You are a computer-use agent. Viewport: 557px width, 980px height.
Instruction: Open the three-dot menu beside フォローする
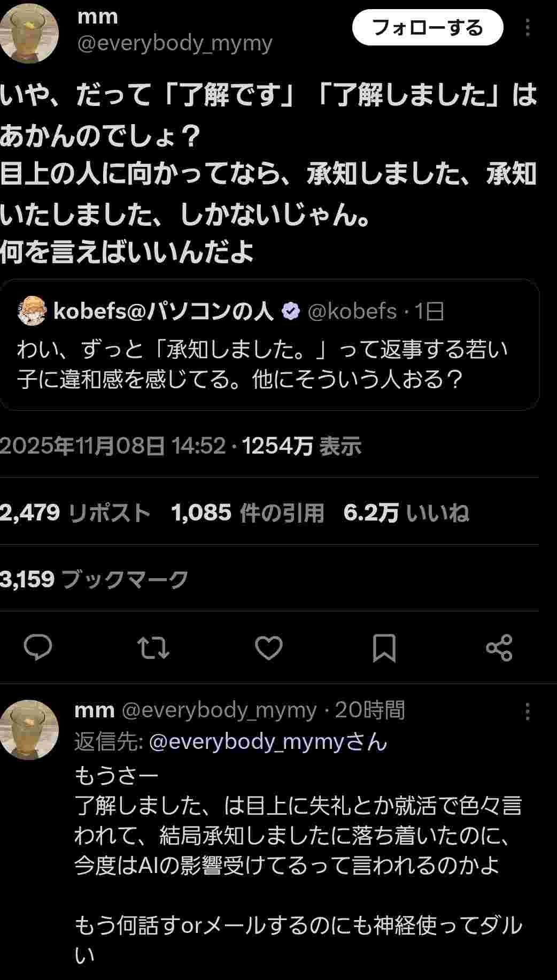[528, 28]
